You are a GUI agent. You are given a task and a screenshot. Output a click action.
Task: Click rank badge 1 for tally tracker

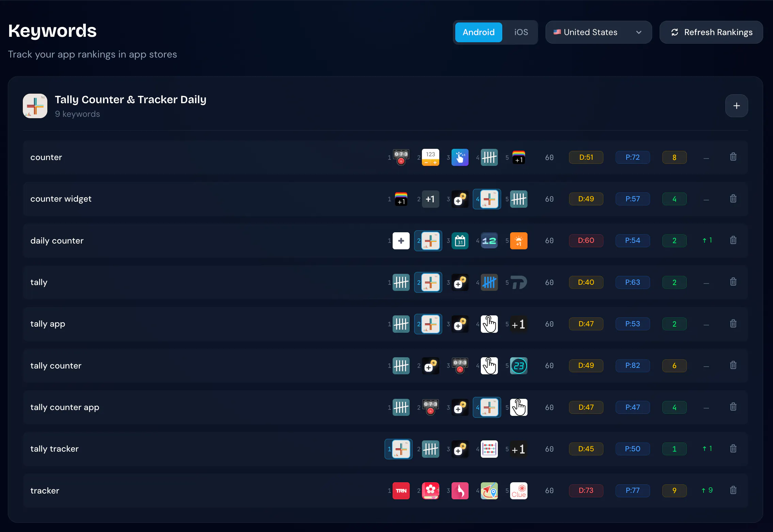pos(674,449)
